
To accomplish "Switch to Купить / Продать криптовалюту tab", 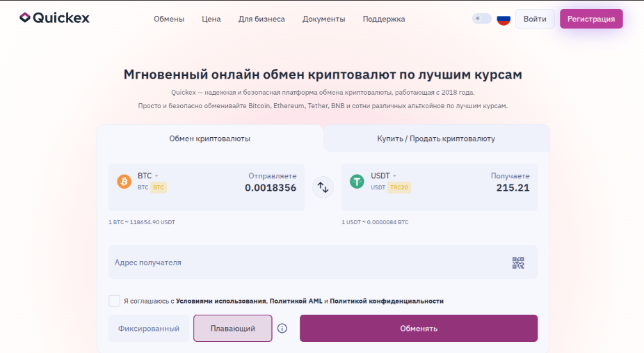I will [x=436, y=139].
